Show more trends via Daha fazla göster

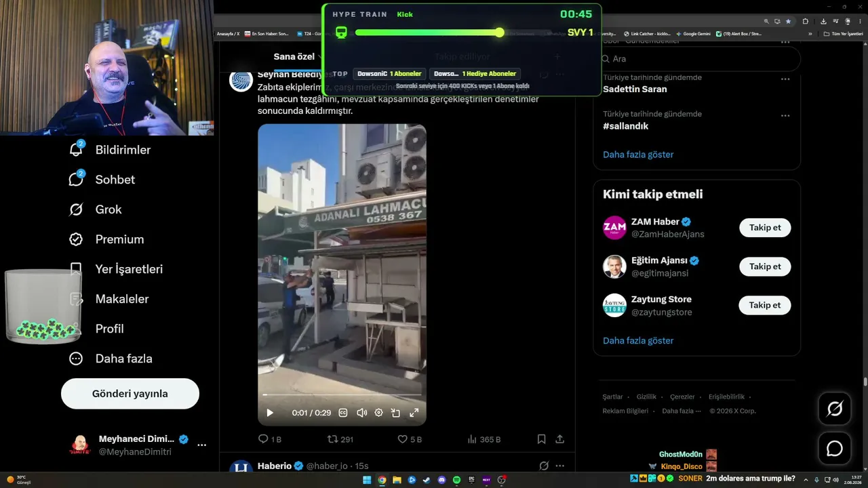pos(638,155)
